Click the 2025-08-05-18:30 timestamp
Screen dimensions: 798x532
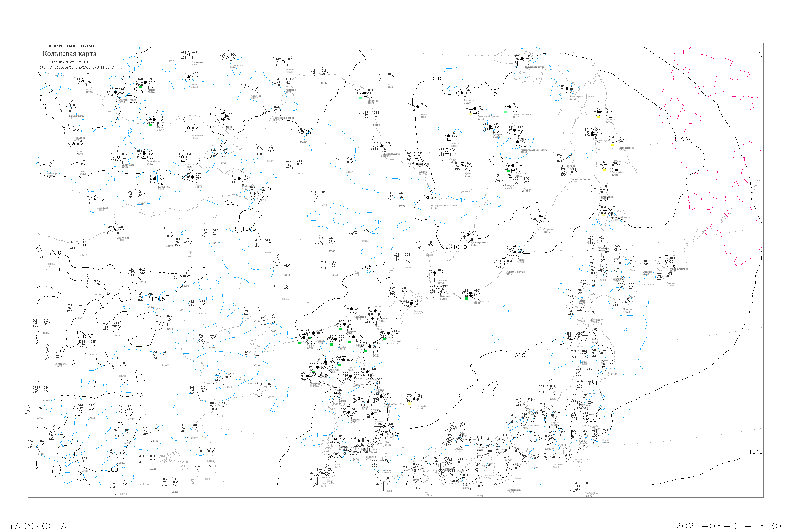[728, 526]
